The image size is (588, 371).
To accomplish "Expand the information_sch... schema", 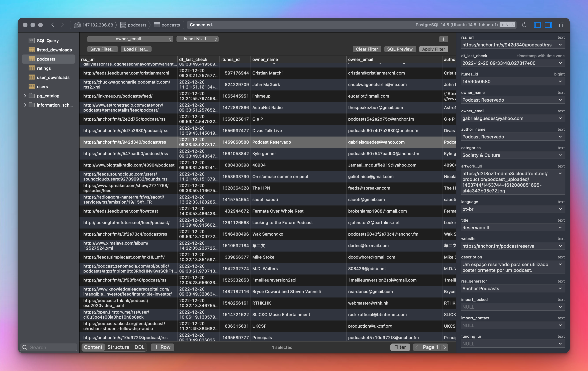I will [x=25, y=105].
